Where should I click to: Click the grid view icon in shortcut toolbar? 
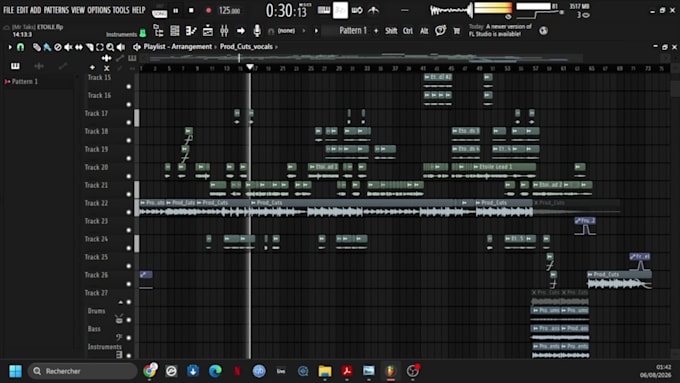point(175,31)
